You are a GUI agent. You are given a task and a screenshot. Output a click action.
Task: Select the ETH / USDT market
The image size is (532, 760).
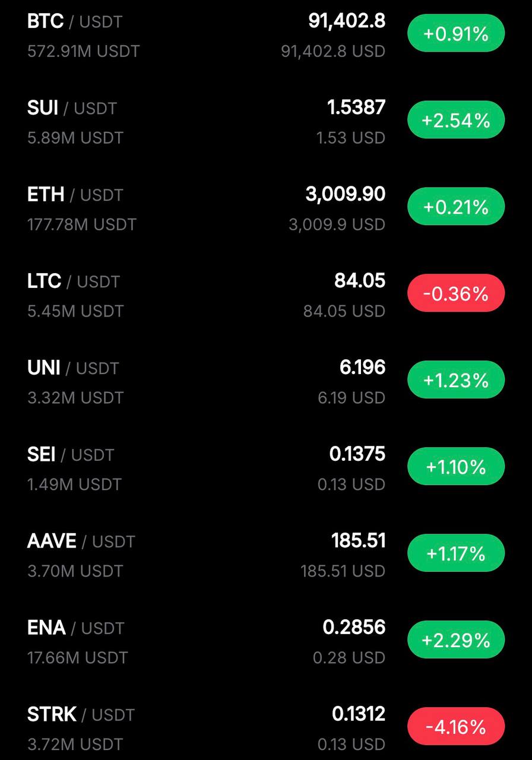(x=75, y=195)
